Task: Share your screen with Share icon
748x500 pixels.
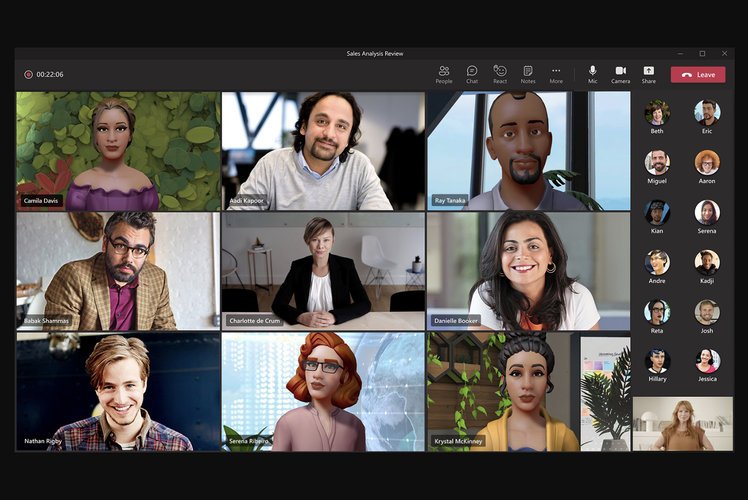Action: pyautogui.click(x=649, y=74)
